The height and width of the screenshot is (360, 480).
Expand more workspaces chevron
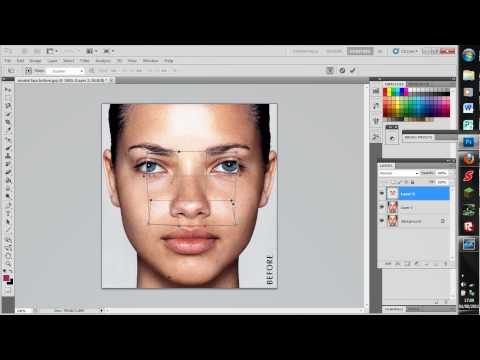click(380, 51)
